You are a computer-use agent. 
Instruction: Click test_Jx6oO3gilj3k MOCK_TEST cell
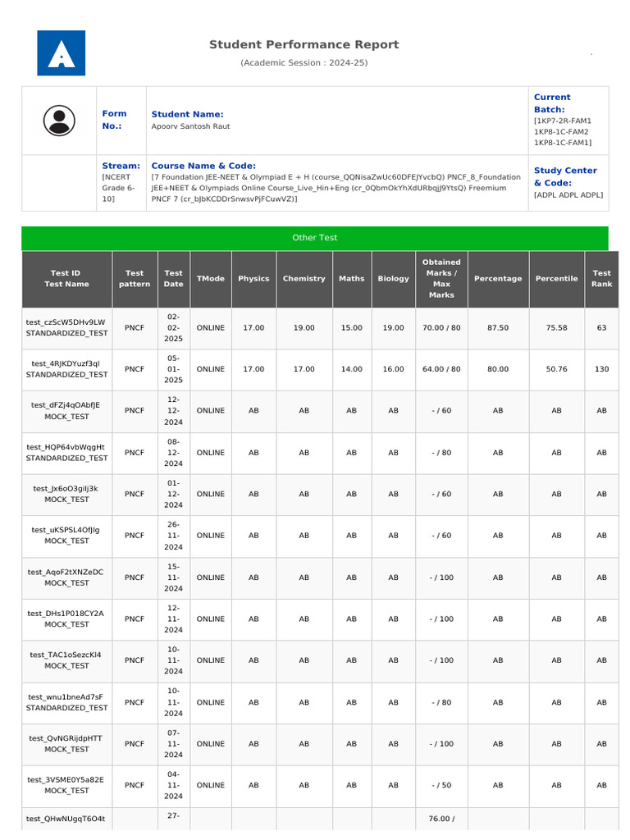pos(66,494)
